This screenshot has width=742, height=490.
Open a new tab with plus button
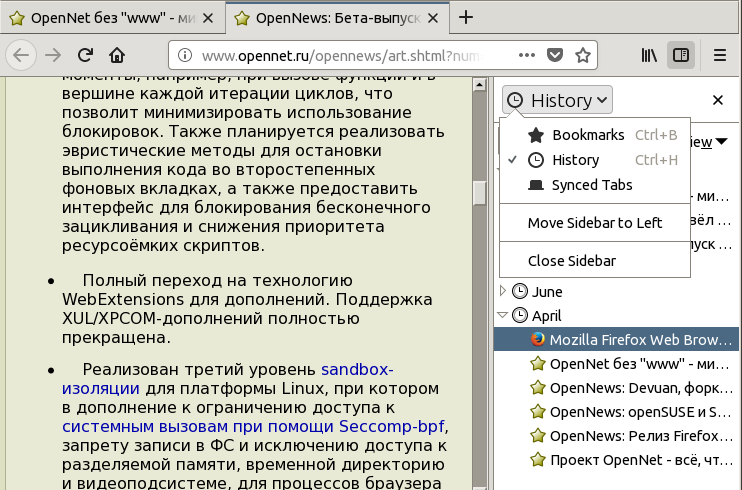(x=466, y=18)
